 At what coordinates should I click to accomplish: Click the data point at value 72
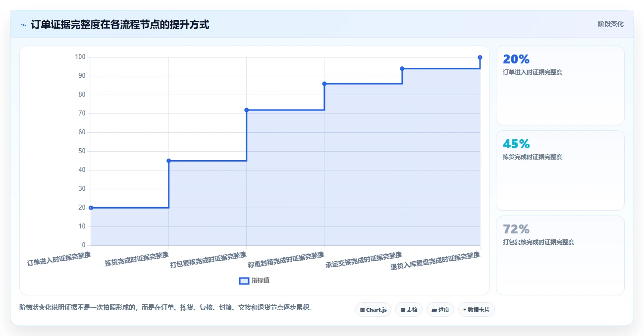(x=247, y=110)
